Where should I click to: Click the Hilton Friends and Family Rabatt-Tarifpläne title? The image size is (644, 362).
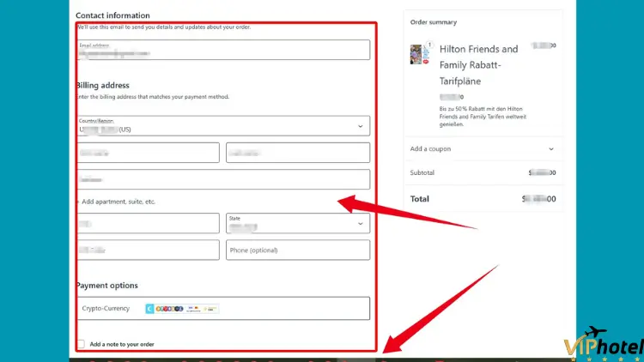click(x=478, y=65)
